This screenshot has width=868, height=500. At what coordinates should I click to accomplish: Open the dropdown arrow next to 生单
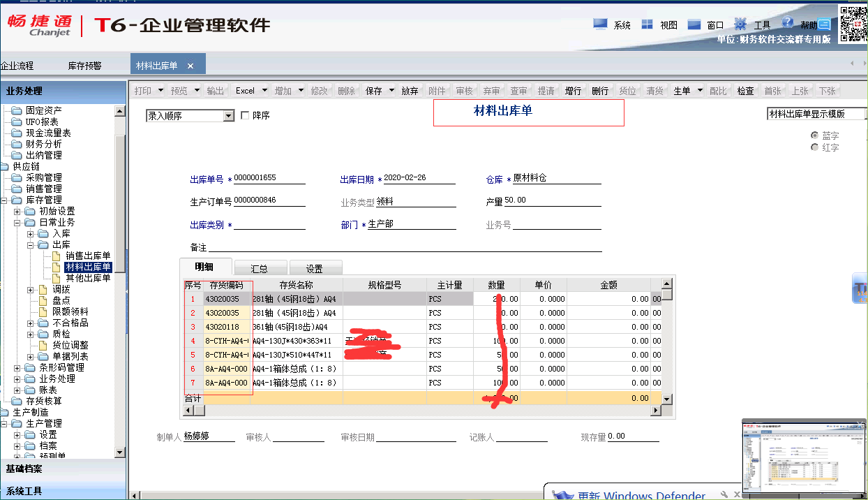click(x=699, y=91)
